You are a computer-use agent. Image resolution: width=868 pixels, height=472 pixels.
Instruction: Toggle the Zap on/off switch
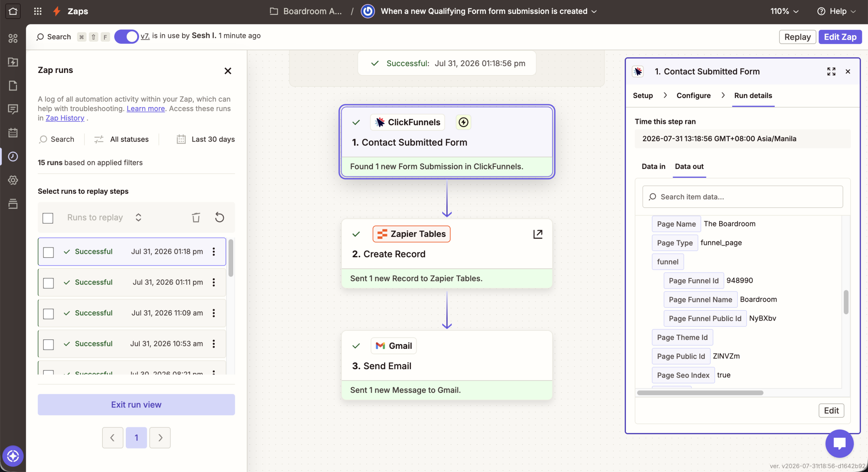click(x=126, y=37)
